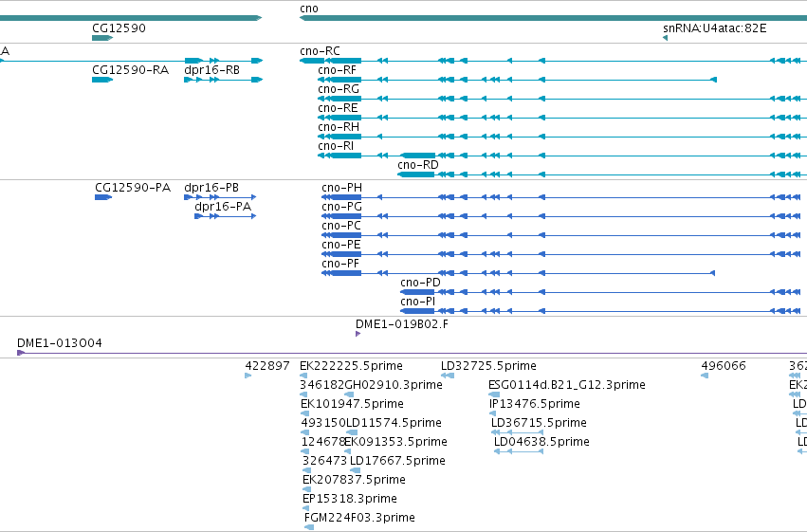Select the FGM224F03.3prime arrow glyph
Image resolution: width=807 pixels, height=532 pixels.
point(309,528)
